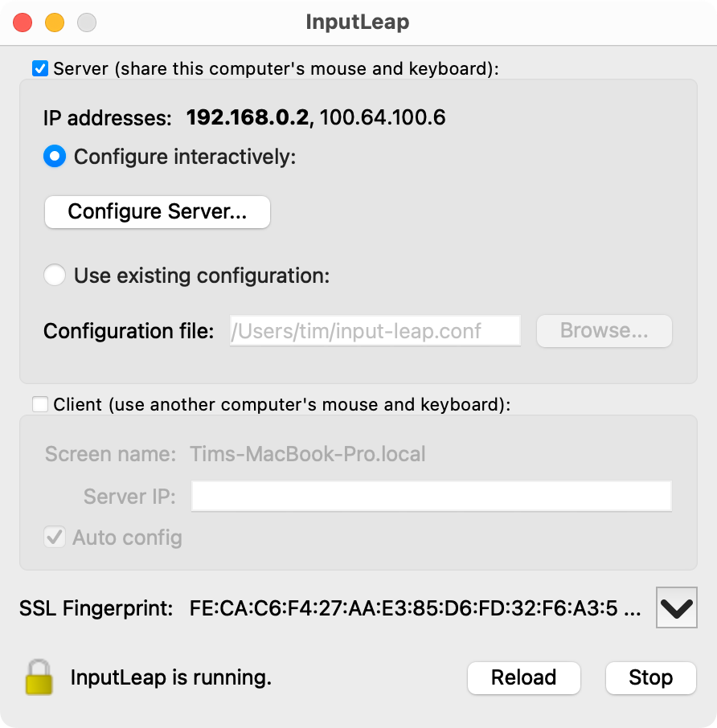Reload the InputLeap configuration
The image size is (717, 728).
[x=523, y=677]
